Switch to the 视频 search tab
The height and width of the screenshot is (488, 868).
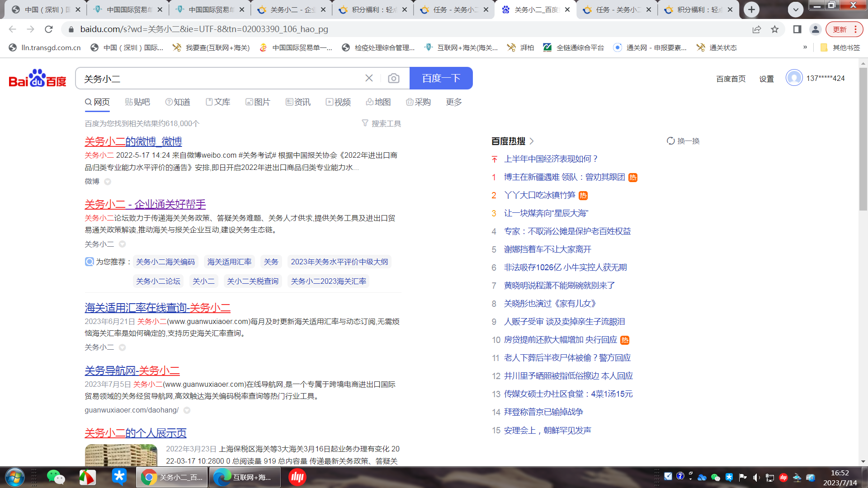[338, 102]
